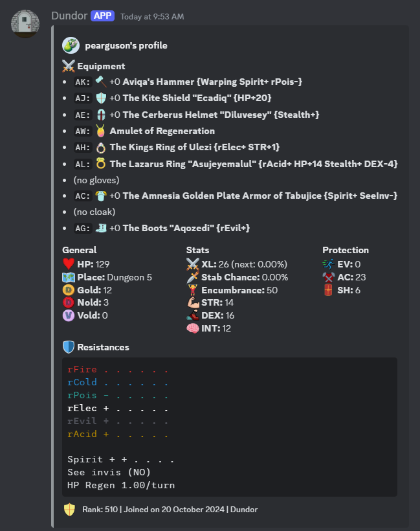Click the yellow shield footer rank icon
Screen dimensions: 420x531
(69, 510)
